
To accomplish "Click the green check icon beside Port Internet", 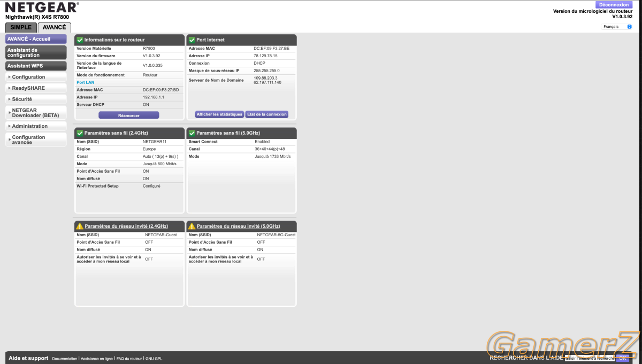I will (x=192, y=40).
